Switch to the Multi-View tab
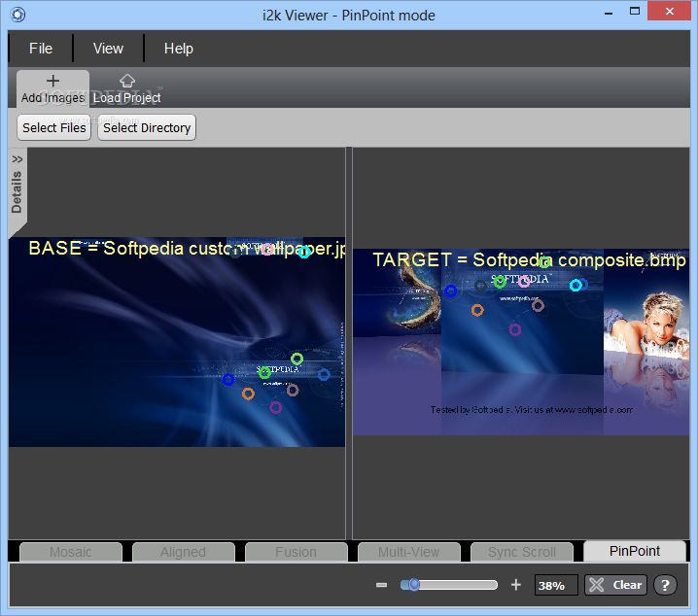 click(408, 552)
